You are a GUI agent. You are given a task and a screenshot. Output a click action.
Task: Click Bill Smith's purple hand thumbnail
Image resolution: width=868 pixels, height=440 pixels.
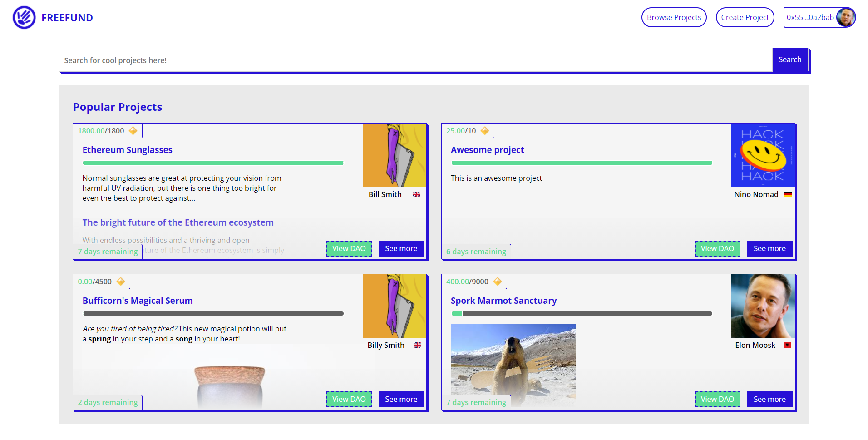394,155
